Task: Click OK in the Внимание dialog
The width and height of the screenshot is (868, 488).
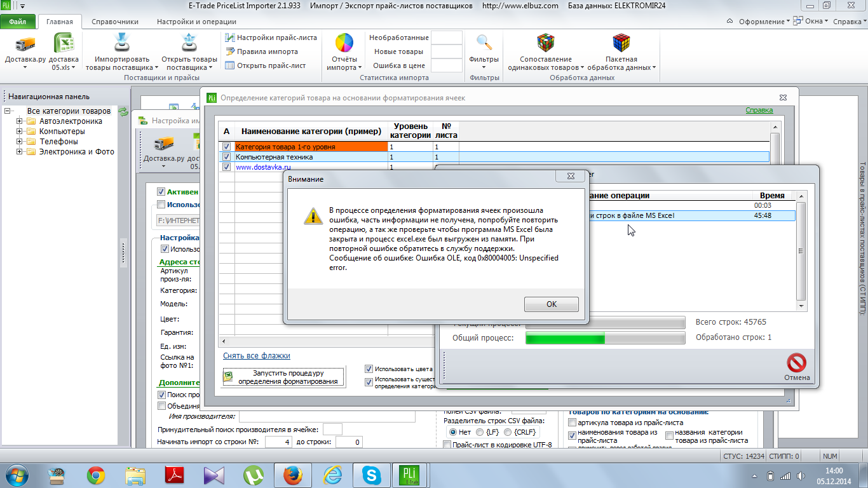Action: (552, 304)
